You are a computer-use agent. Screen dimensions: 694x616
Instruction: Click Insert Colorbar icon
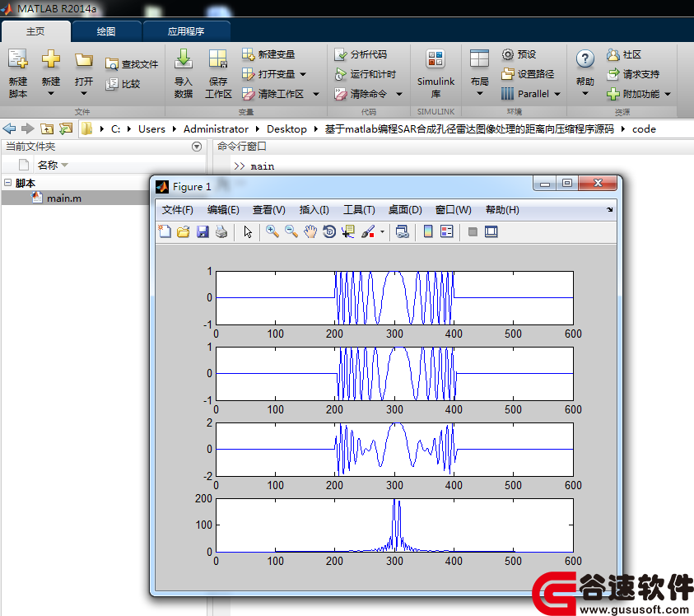(428, 231)
